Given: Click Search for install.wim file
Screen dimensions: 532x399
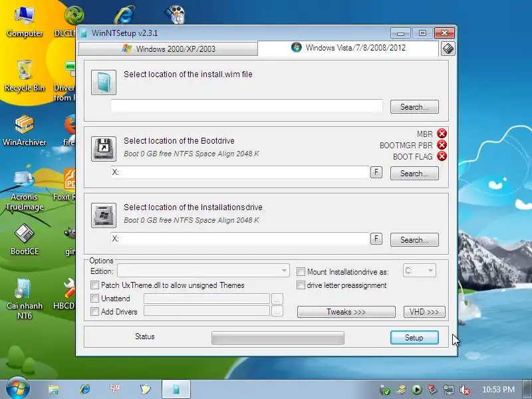Looking at the screenshot, I should click(x=414, y=107).
